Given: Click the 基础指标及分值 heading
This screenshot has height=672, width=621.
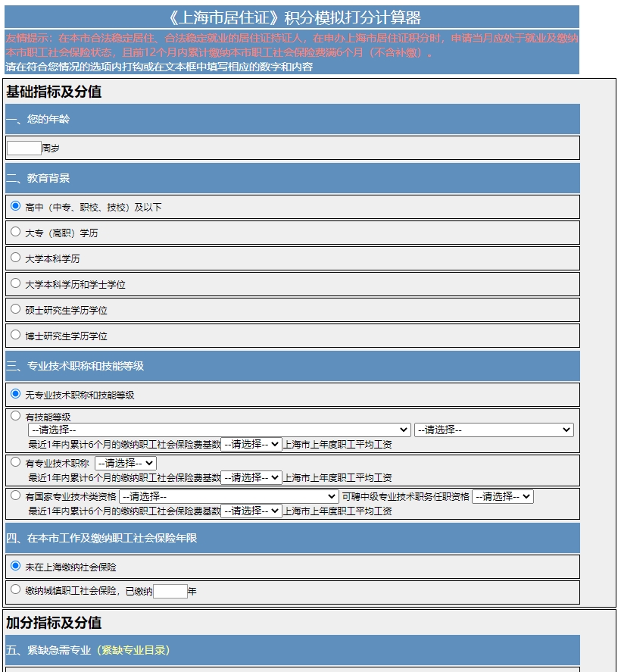Looking at the screenshot, I should pyautogui.click(x=54, y=91).
